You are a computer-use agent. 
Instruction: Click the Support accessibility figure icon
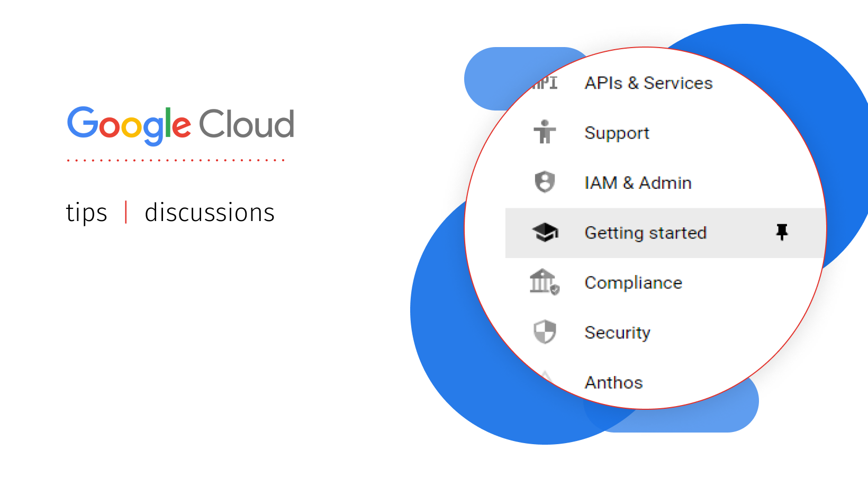click(545, 132)
